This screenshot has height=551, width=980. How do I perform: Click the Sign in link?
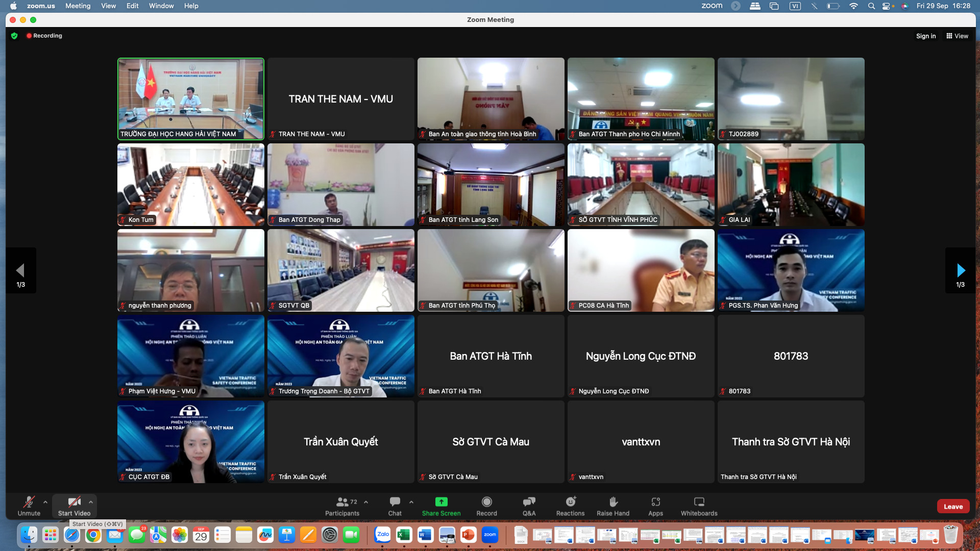click(x=925, y=36)
